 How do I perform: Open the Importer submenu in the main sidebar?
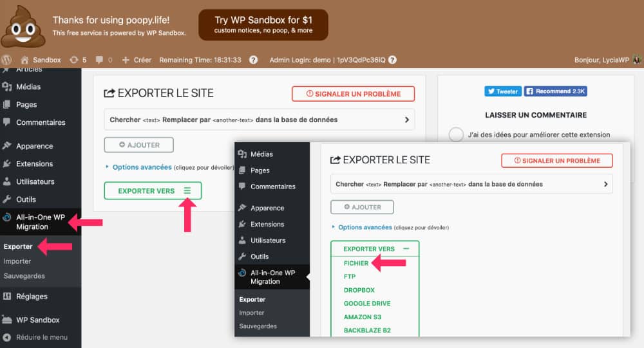tap(17, 261)
